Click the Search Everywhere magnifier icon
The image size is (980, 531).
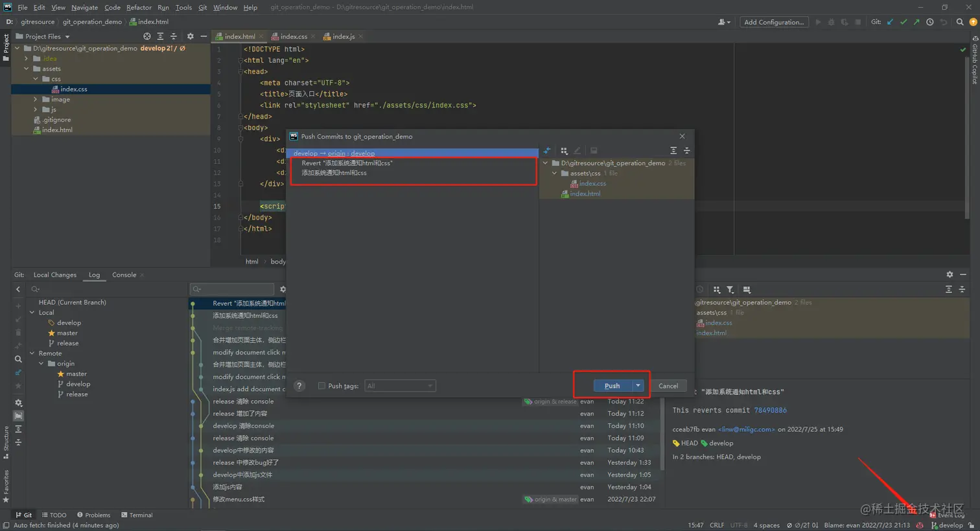(960, 22)
